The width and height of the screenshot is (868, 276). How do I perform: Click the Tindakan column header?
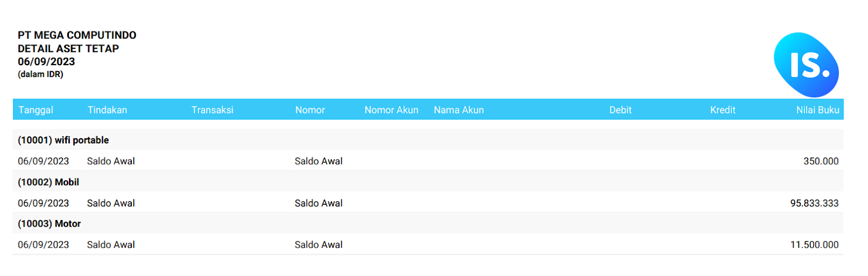pyautogui.click(x=107, y=110)
